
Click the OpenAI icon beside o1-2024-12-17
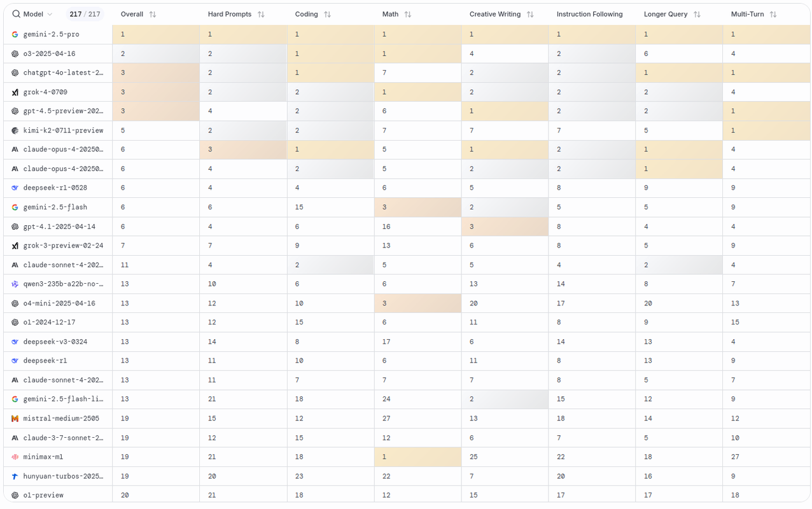pyautogui.click(x=15, y=323)
